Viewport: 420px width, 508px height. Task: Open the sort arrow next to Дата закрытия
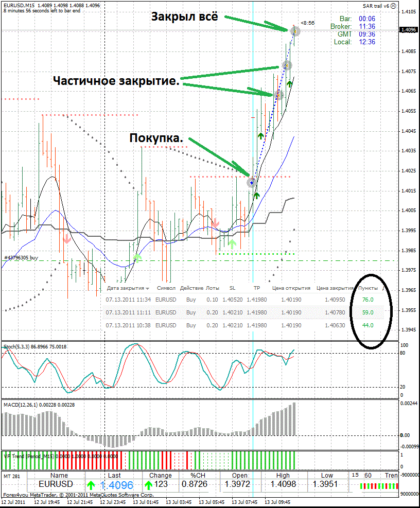tap(147, 288)
